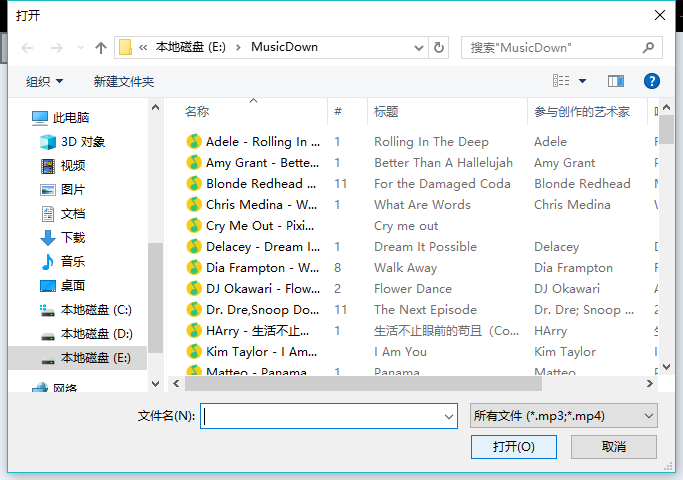Toggle the preview pane icon
The height and width of the screenshot is (480, 683).
click(x=615, y=81)
